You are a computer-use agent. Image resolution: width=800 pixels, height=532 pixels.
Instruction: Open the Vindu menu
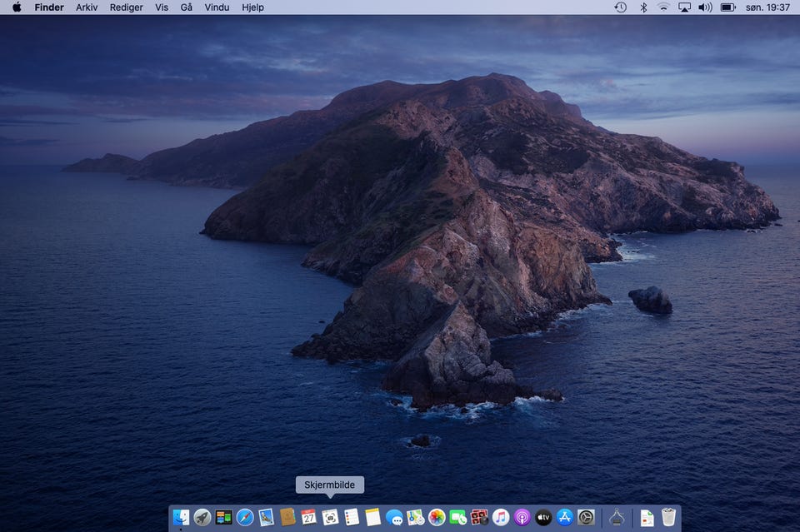point(217,7)
